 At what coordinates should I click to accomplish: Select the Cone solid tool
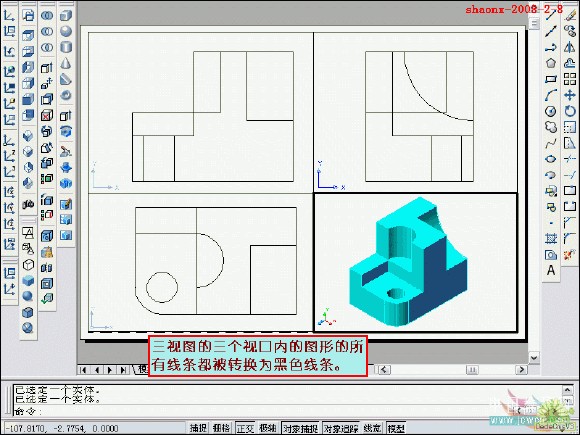[x=66, y=63]
